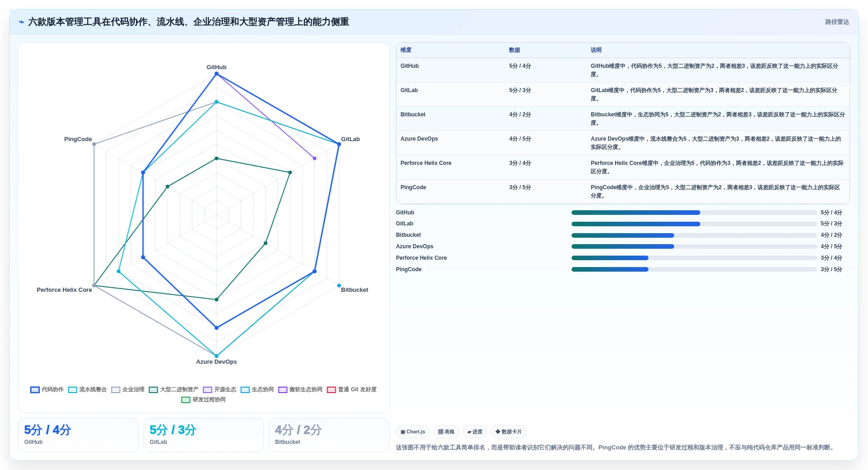
Task: Select the 数据 column header
Action: pyautogui.click(x=514, y=50)
